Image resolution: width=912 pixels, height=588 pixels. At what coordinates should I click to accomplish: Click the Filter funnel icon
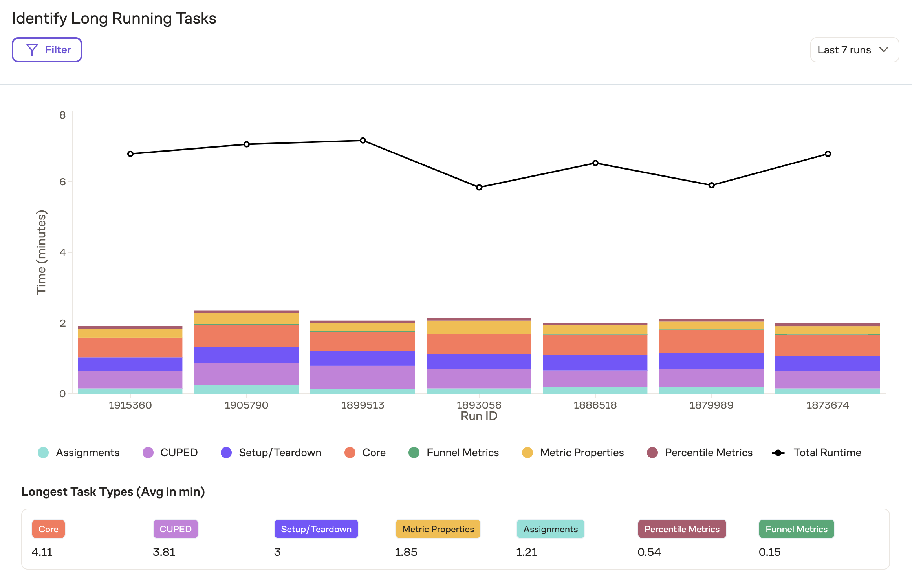coord(33,49)
